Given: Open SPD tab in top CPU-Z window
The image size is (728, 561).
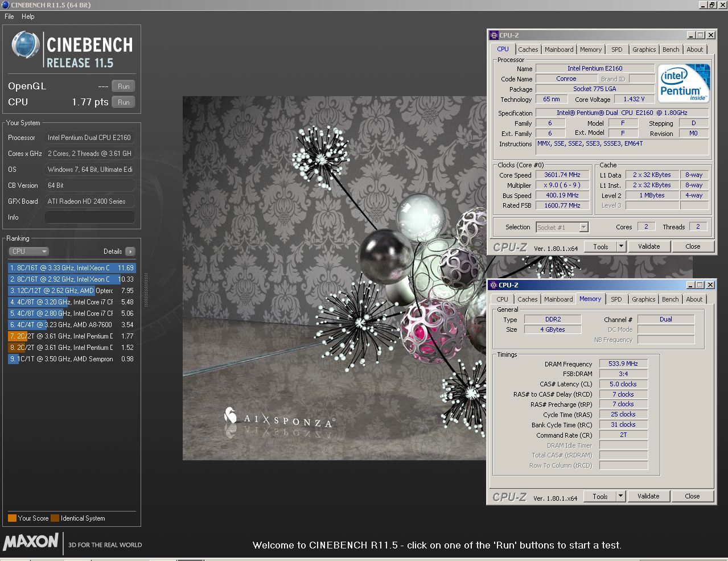Looking at the screenshot, I should coord(617,49).
